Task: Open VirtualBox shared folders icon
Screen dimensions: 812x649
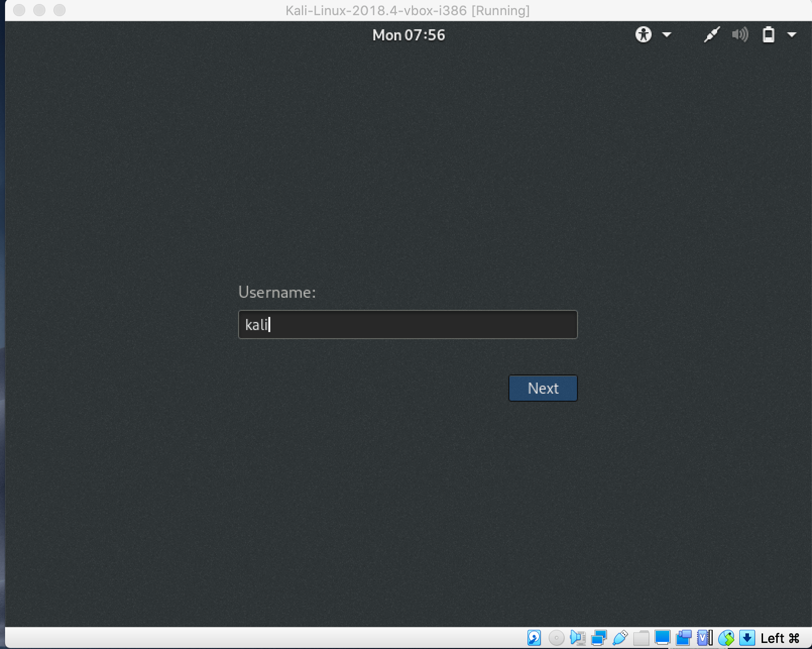Action: tap(642, 638)
